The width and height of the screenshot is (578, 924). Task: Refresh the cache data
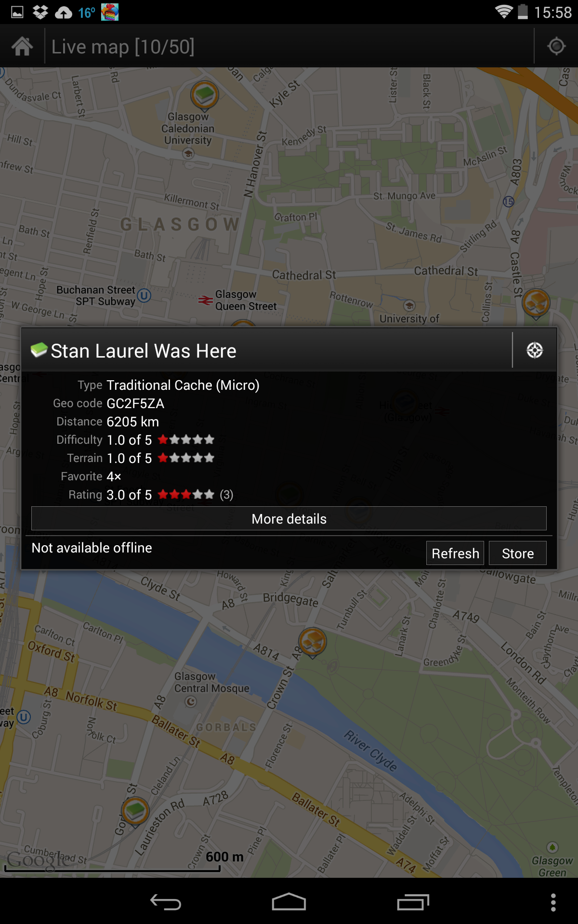click(455, 553)
